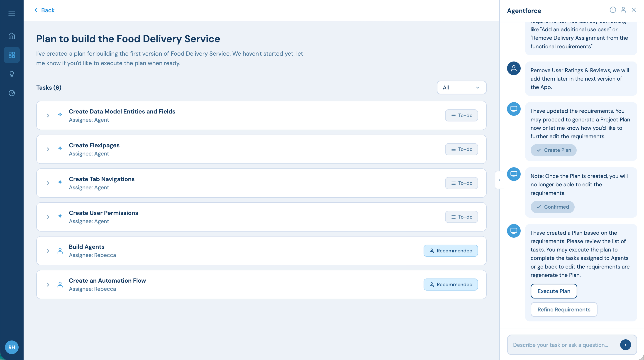Click the sparkle agent icon for Create Data Model Entities
The height and width of the screenshot is (360, 644).
(x=60, y=114)
